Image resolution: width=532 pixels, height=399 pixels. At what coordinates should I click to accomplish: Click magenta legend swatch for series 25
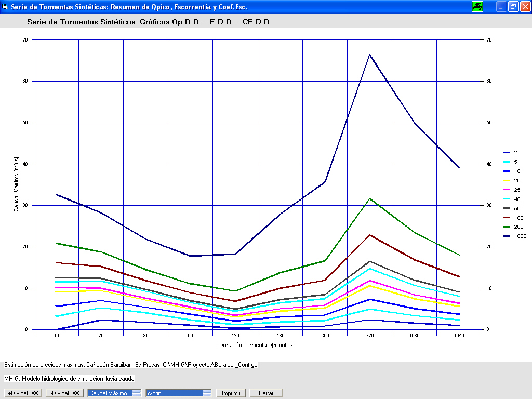click(x=507, y=190)
